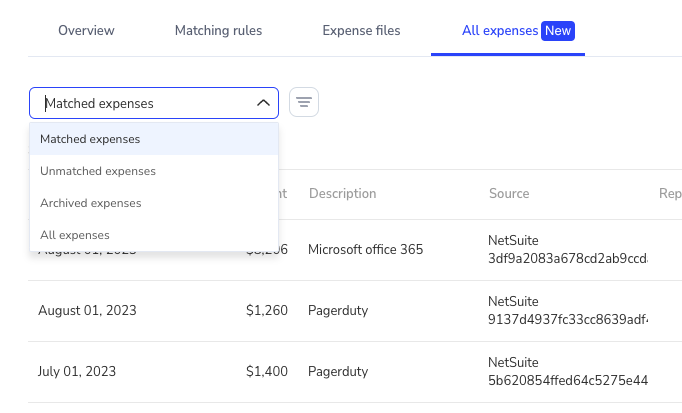Click the $1,400 amount cell
This screenshot has height=413, width=682.
click(x=267, y=371)
